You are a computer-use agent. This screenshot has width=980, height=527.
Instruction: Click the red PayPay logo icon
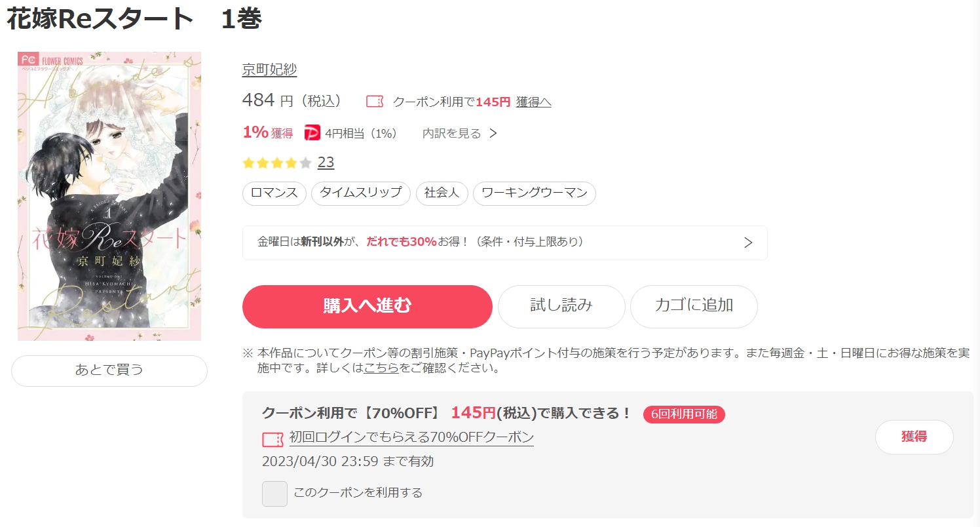pyautogui.click(x=312, y=133)
